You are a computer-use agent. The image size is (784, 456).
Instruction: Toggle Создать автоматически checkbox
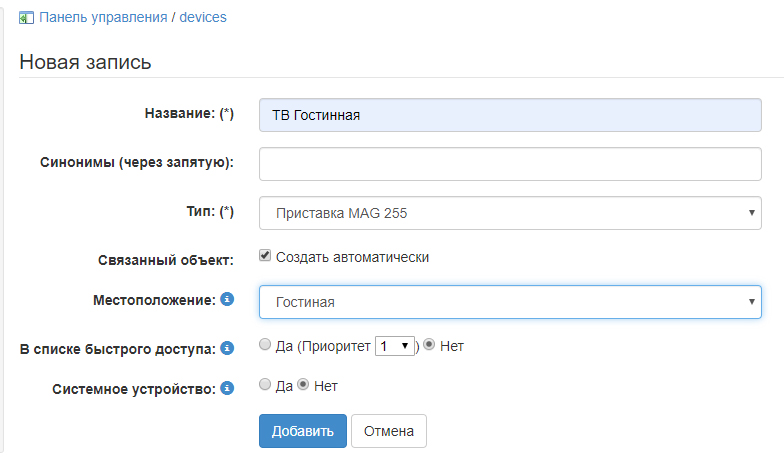click(265, 256)
